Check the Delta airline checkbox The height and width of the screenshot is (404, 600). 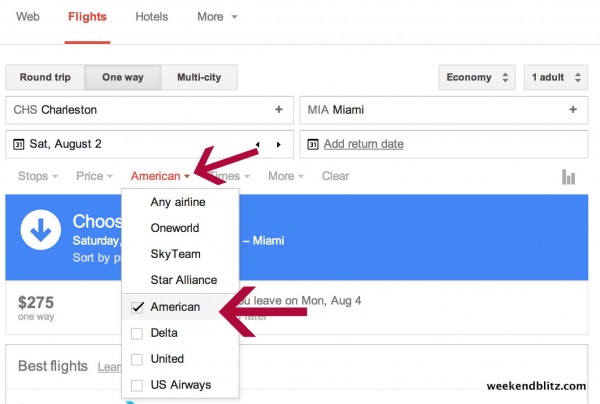[137, 333]
